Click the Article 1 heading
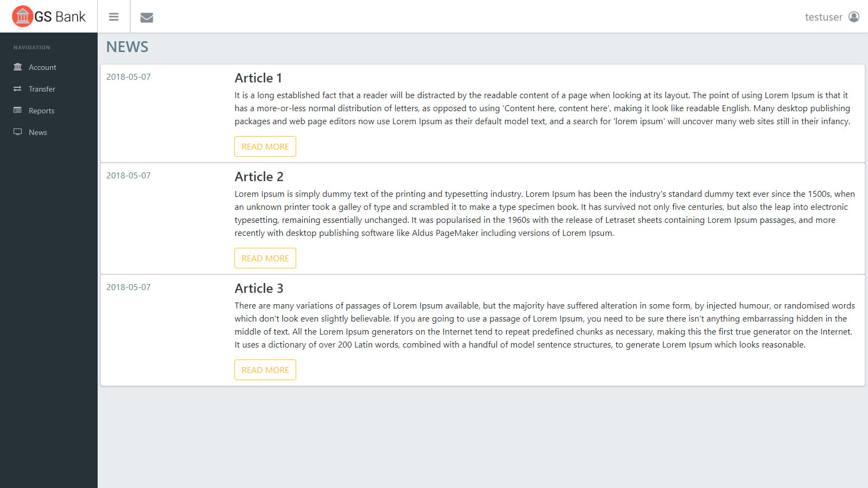This screenshot has width=868, height=488. 258,78
